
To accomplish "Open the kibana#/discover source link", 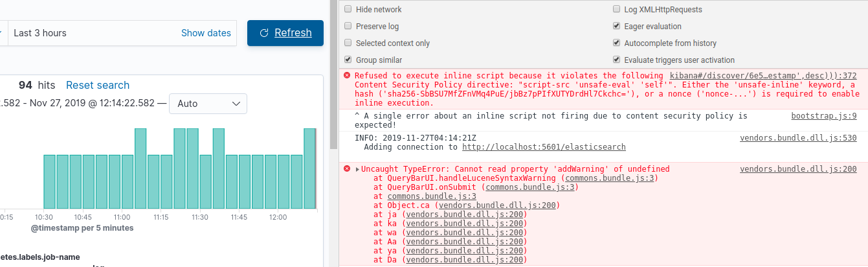I will 763,76.
